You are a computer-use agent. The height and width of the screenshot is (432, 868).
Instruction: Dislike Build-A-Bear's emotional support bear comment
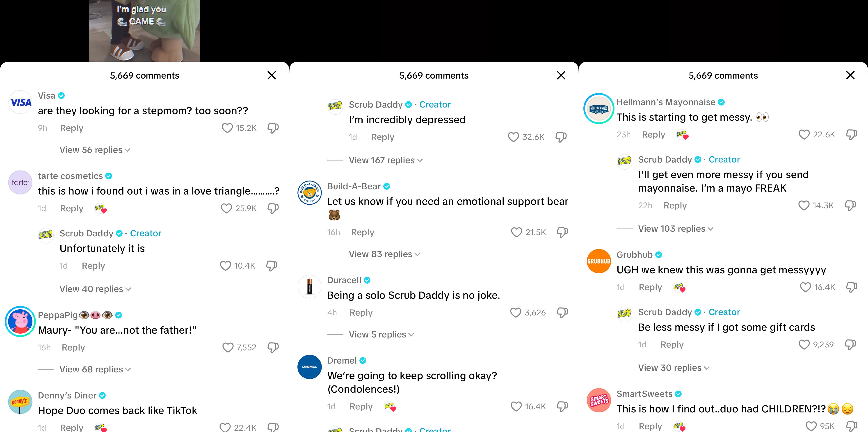(x=562, y=232)
